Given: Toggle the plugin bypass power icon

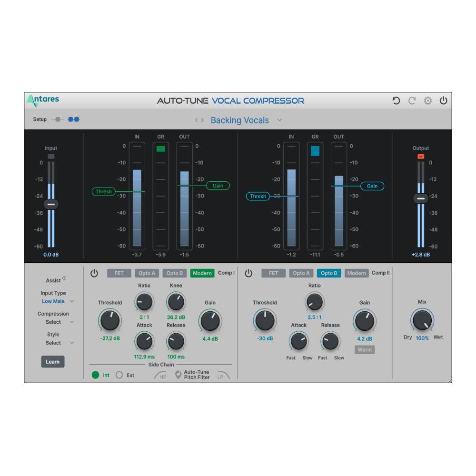Looking at the screenshot, I should (444, 100).
